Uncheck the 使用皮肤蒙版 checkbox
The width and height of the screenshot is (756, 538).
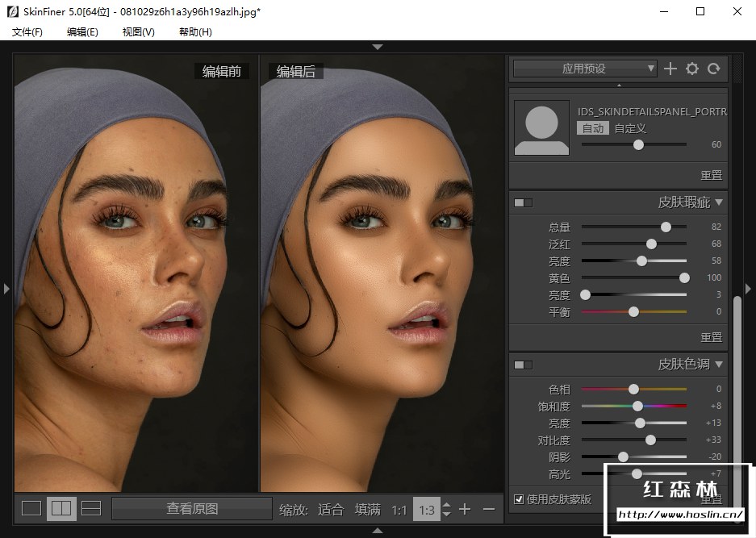pyautogui.click(x=519, y=499)
